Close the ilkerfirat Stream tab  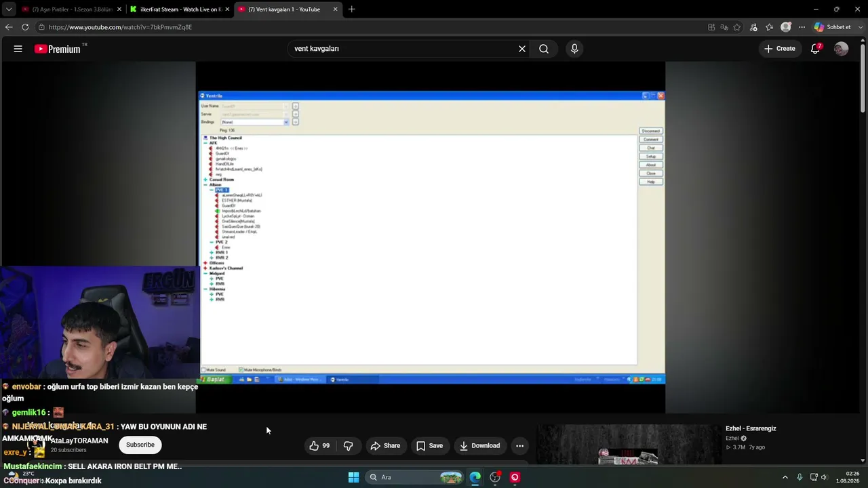pos(227,9)
